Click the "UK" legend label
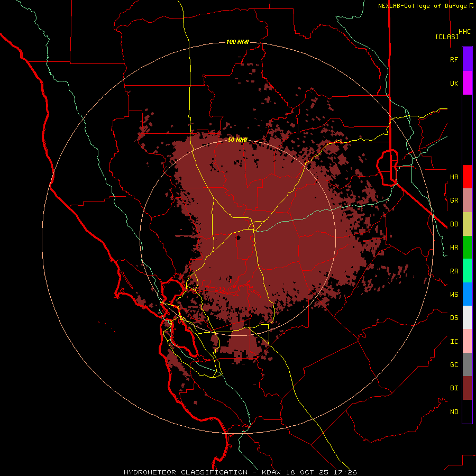The width and height of the screenshot is (476, 476). [454, 83]
